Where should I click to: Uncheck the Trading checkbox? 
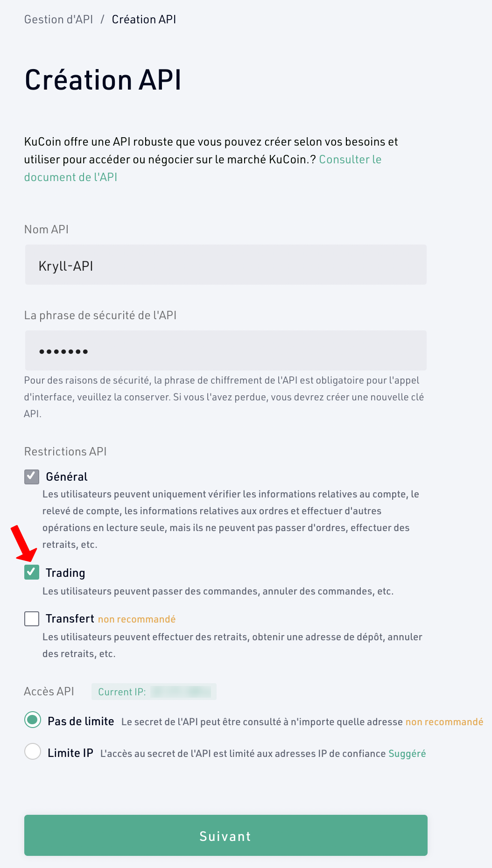[x=32, y=572]
